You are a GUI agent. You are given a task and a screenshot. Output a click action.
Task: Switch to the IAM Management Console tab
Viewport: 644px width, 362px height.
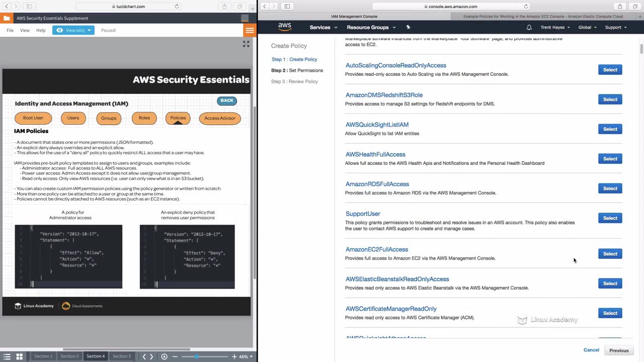pyautogui.click(x=354, y=17)
